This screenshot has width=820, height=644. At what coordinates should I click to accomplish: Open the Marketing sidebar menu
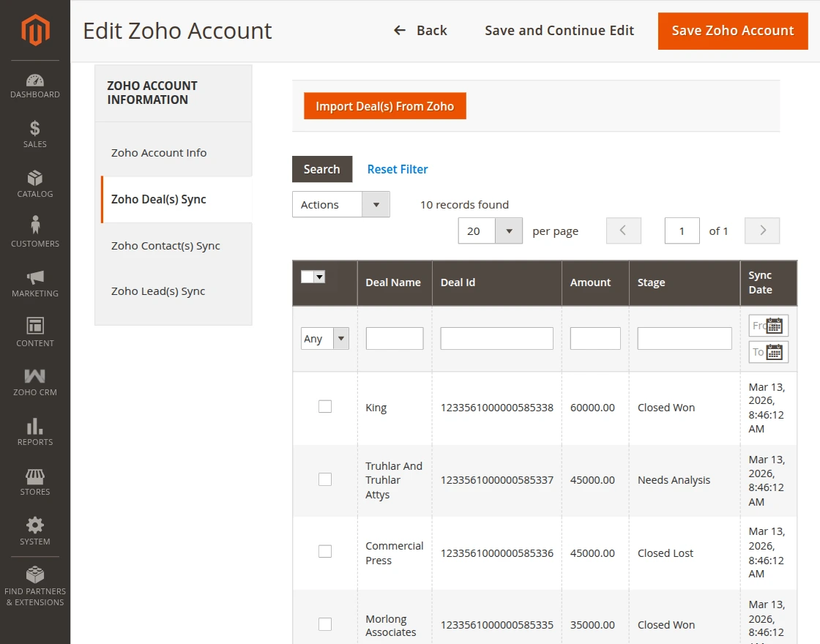click(x=35, y=283)
